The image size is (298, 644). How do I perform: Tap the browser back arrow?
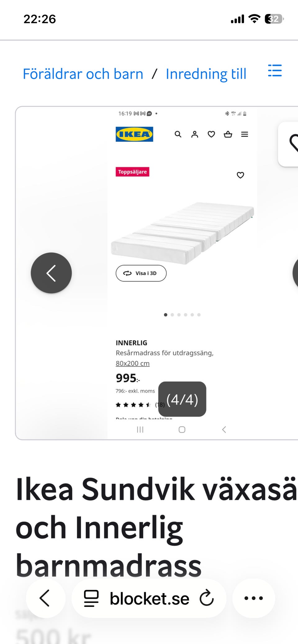pyautogui.click(x=45, y=598)
